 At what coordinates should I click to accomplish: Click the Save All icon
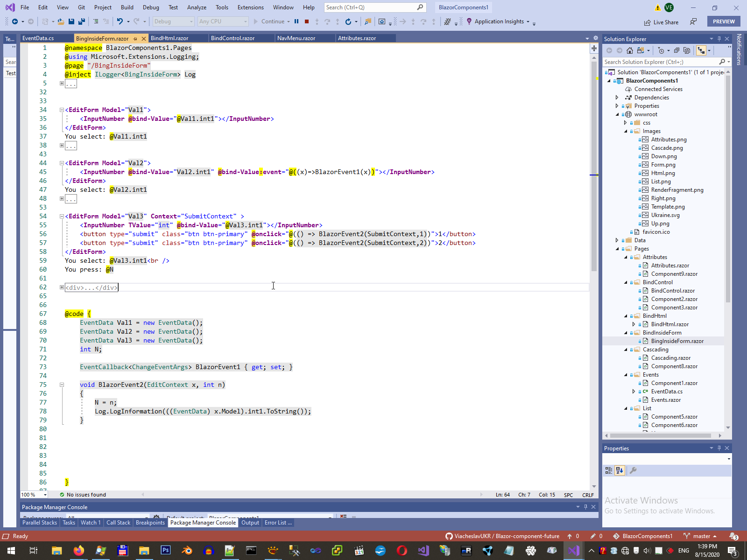pos(81,21)
